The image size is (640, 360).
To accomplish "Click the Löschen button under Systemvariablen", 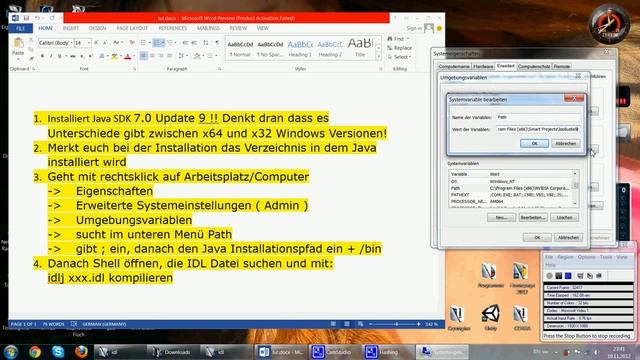I will (x=564, y=218).
